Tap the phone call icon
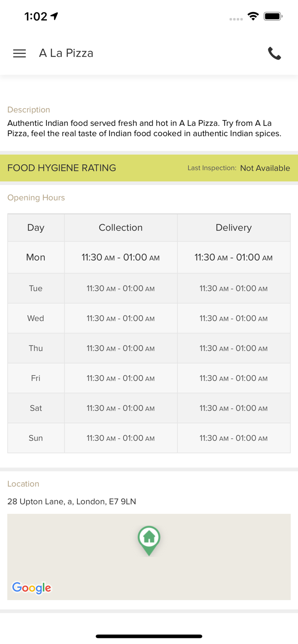This screenshot has width=298, height=644. coord(274,53)
